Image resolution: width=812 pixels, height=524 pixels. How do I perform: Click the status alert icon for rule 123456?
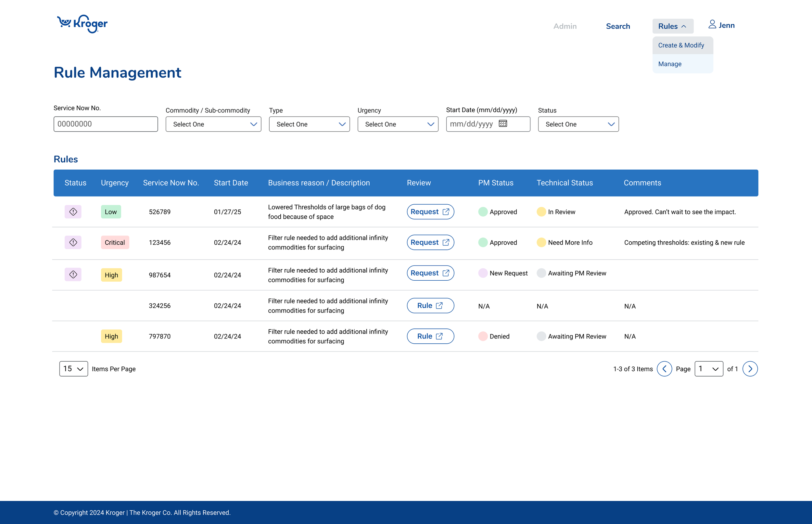pos(73,242)
